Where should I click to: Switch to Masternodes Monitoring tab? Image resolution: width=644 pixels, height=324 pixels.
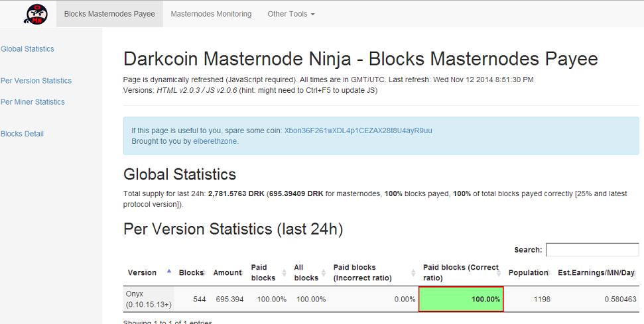point(211,14)
